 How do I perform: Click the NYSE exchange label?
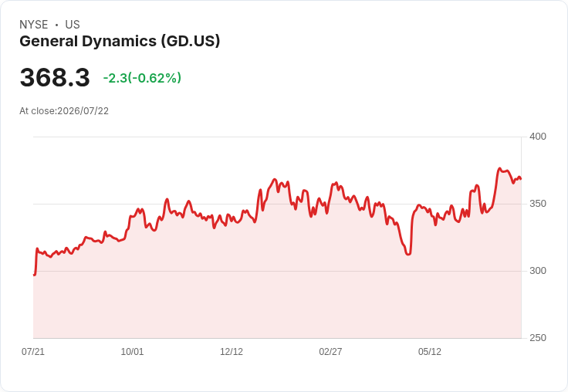pyautogui.click(x=34, y=25)
